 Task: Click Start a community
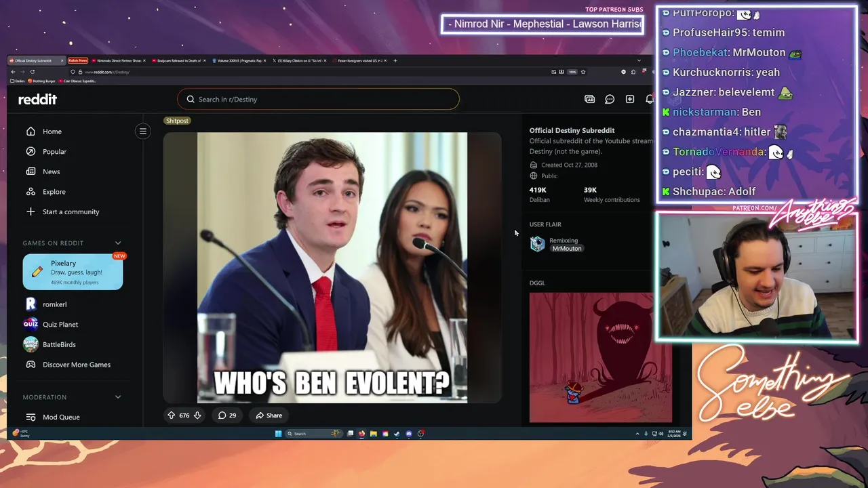click(x=62, y=211)
